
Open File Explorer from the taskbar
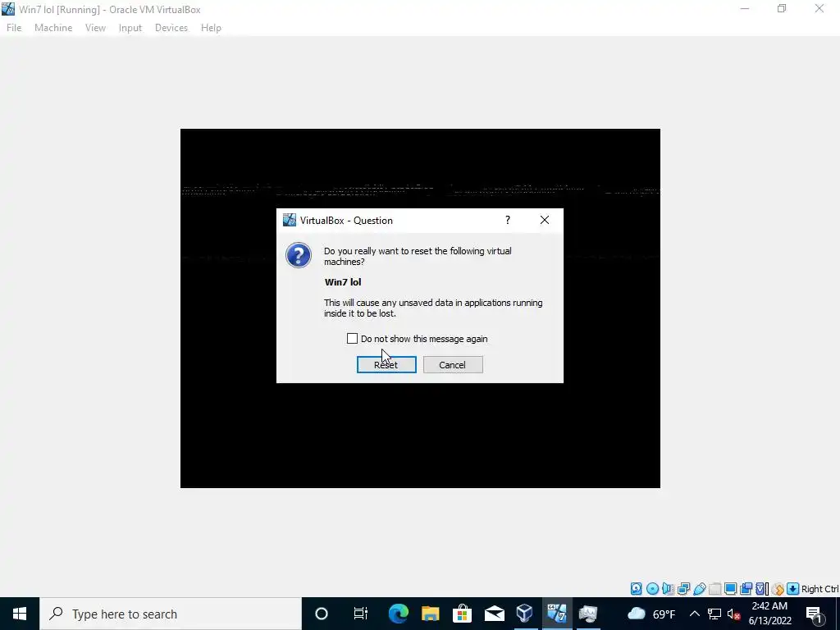pyautogui.click(x=430, y=614)
